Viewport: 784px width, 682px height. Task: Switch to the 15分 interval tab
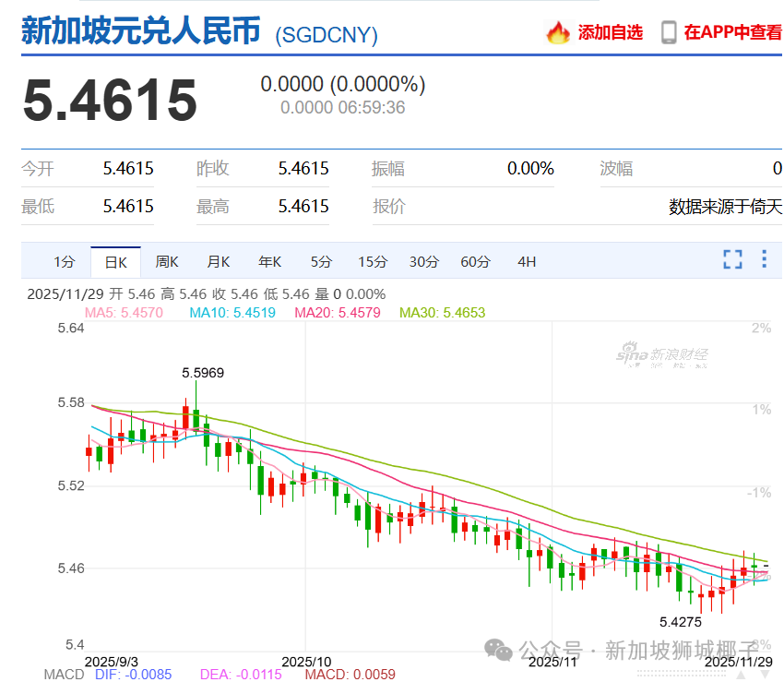373,262
